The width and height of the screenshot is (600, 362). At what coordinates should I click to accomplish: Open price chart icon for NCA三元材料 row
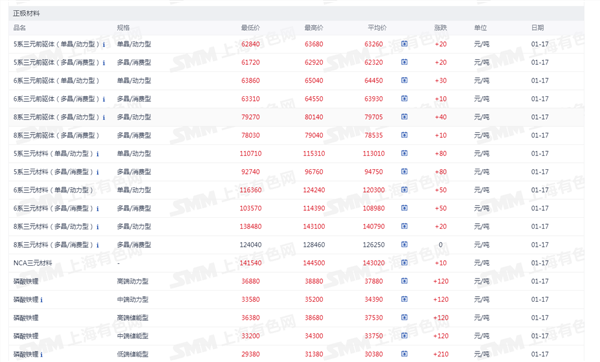pos(404,263)
